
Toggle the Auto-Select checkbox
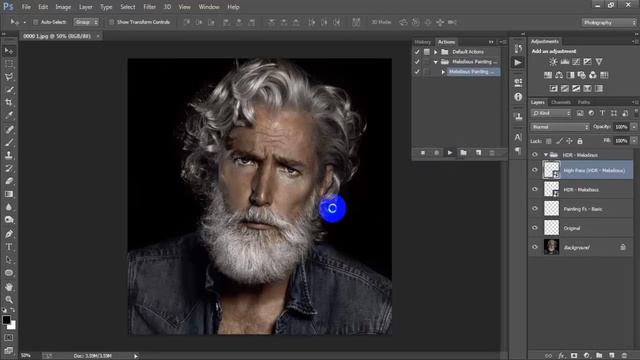(36, 22)
